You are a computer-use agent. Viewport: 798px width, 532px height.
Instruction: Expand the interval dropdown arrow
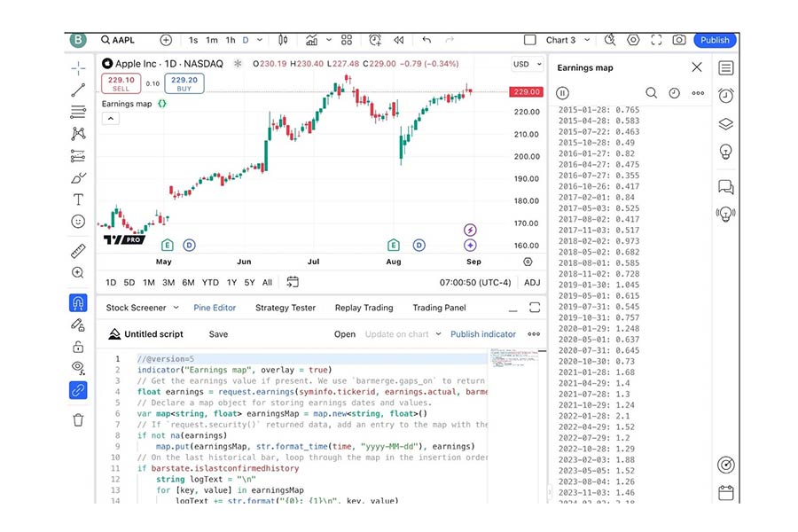[260, 40]
